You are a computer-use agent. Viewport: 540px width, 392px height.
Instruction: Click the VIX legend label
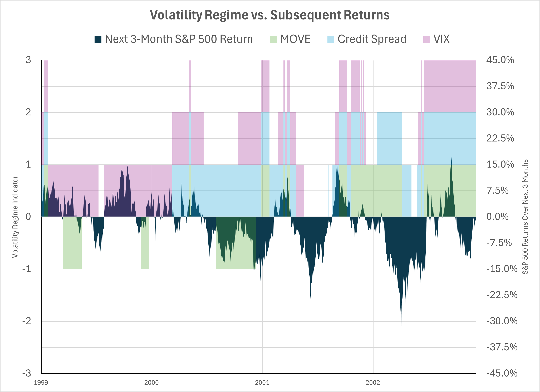click(x=441, y=39)
